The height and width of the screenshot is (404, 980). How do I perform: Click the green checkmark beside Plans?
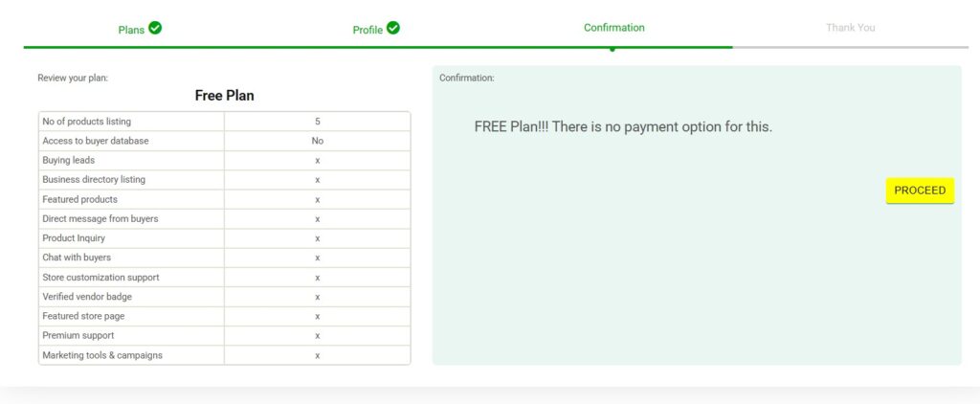pos(155,28)
